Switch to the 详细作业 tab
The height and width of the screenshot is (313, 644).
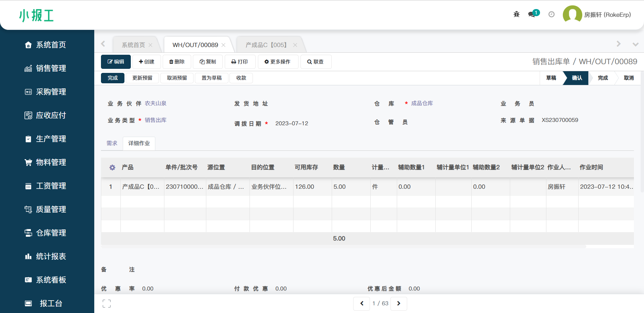[x=139, y=143]
